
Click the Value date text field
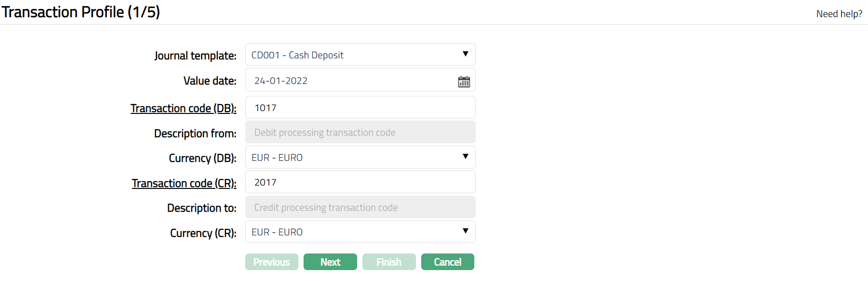coord(351,81)
